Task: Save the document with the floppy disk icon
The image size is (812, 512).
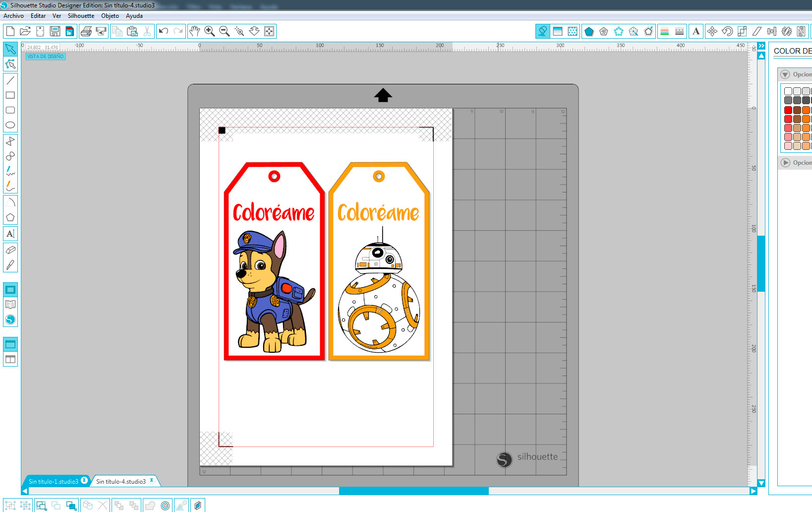Action: point(55,31)
